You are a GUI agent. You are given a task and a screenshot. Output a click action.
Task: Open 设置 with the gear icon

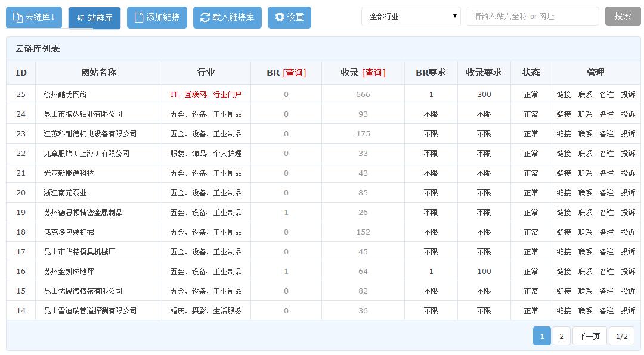pyautogui.click(x=289, y=18)
